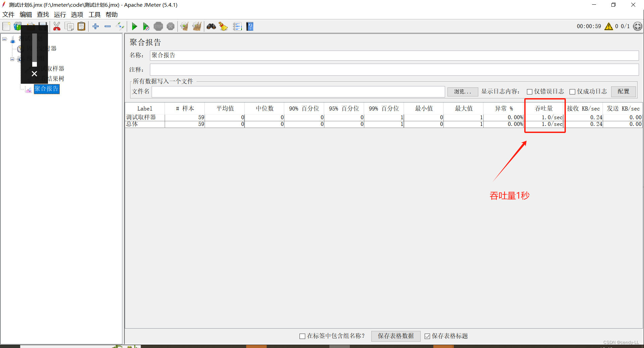Viewport: 644px width, 348px height.
Task: Click the 00:00:59 elapsed time display
Action: (589, 26)
